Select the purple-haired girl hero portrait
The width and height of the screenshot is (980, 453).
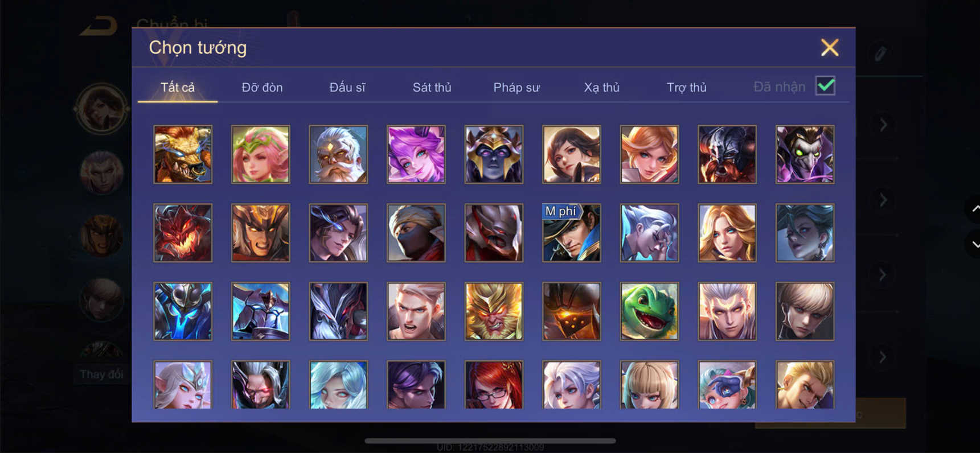coord(416,154)
